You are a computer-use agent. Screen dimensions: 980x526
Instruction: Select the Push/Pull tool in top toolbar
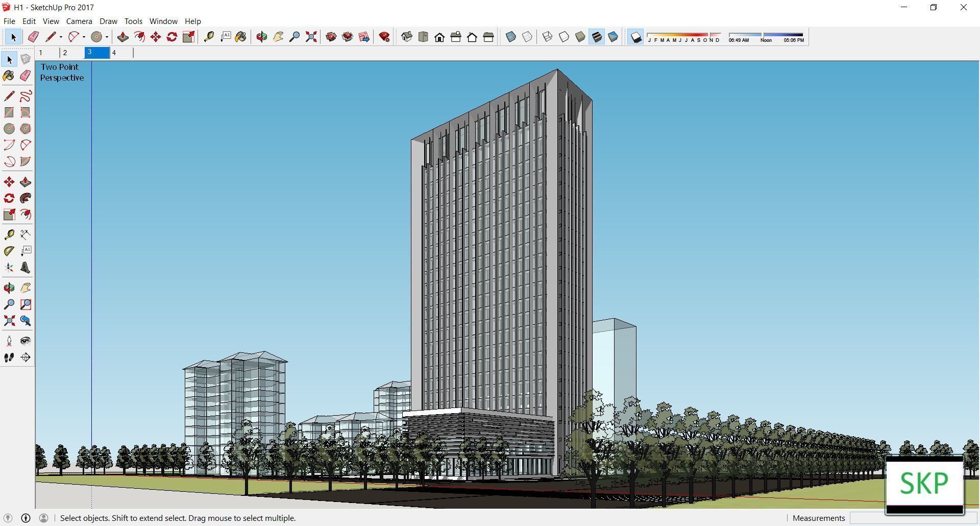(122, 37)
